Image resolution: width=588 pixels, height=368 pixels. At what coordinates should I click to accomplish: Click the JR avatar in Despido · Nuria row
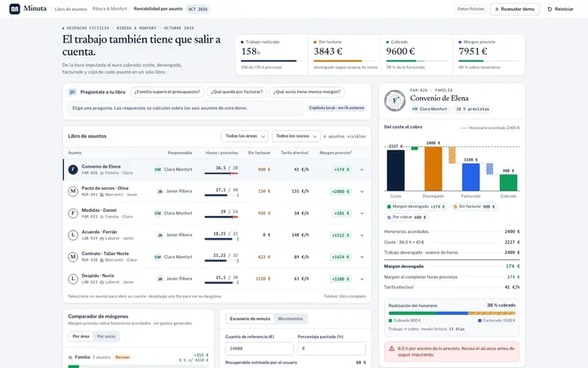pos(160,279)
